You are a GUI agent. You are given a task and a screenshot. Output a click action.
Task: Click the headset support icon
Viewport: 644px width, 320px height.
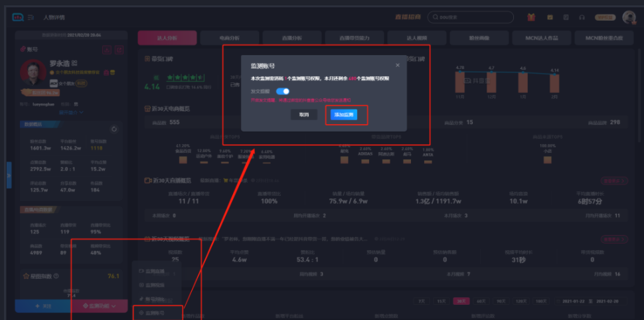(582, 17)
